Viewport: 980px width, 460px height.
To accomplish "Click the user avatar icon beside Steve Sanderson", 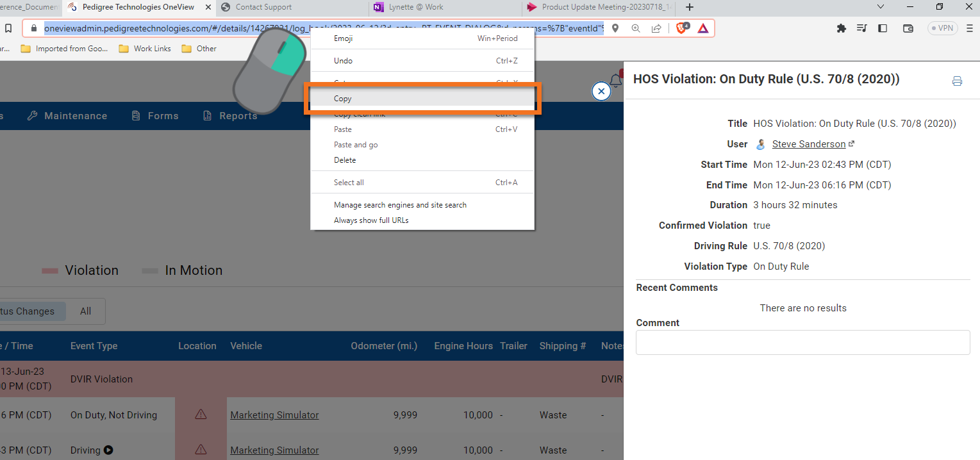I will 761,144.
